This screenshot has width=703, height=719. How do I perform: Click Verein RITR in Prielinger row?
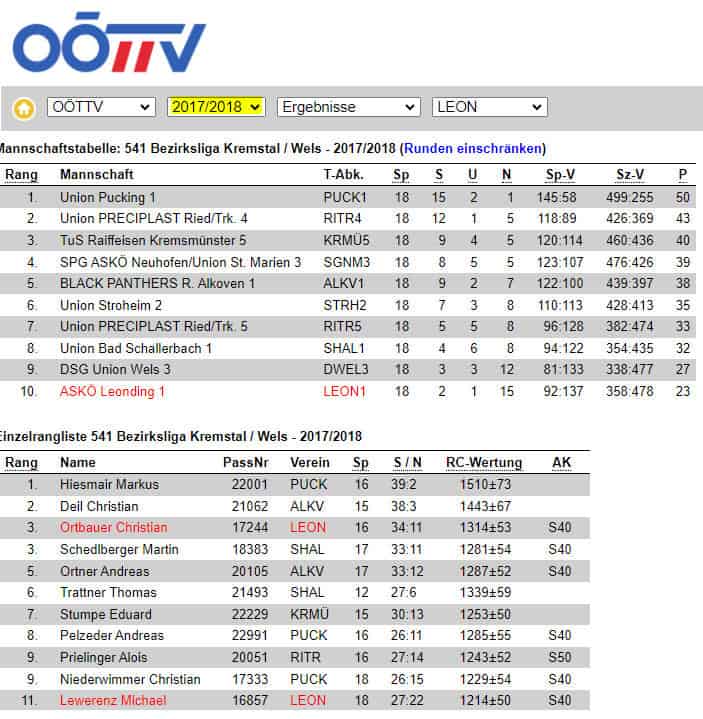pyautogui.click(x=305, y=658)
